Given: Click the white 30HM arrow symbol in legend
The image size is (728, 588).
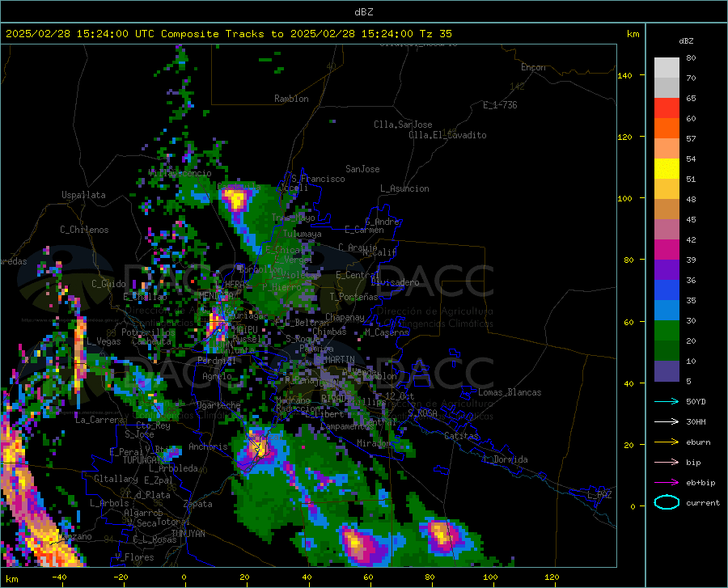Looking at the screenshot, I should 667,421.
